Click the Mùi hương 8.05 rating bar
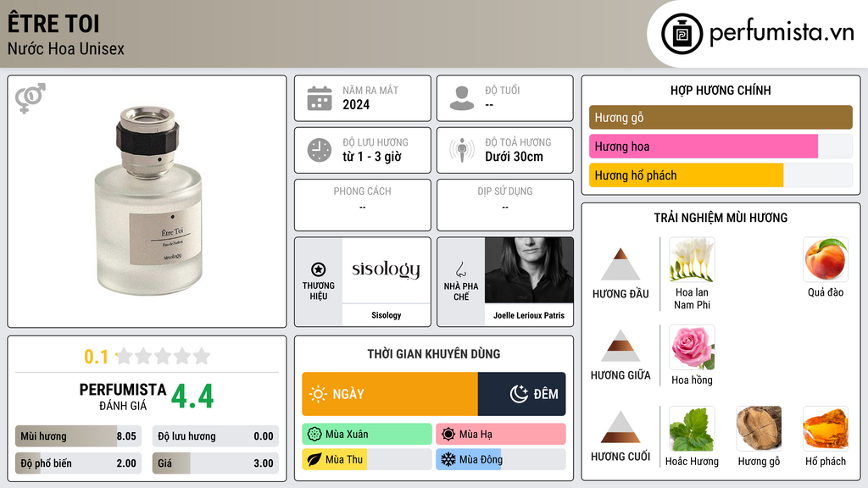Image resolution: width=868 pixels, height=488 pixels. click(x=78, y=436)
